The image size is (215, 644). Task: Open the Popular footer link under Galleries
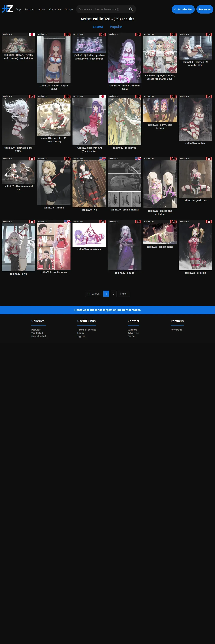coord(36,330)
